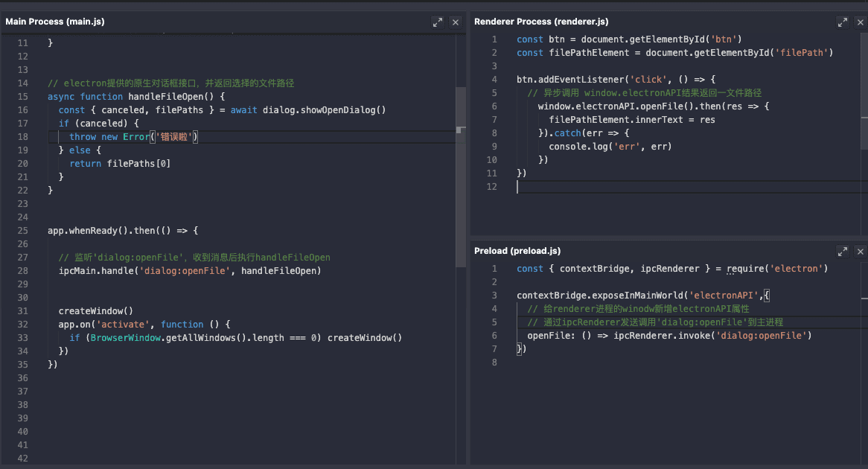Close the Preload (preload.js) panel
The image size is (868, 469).
pos(861,252)
